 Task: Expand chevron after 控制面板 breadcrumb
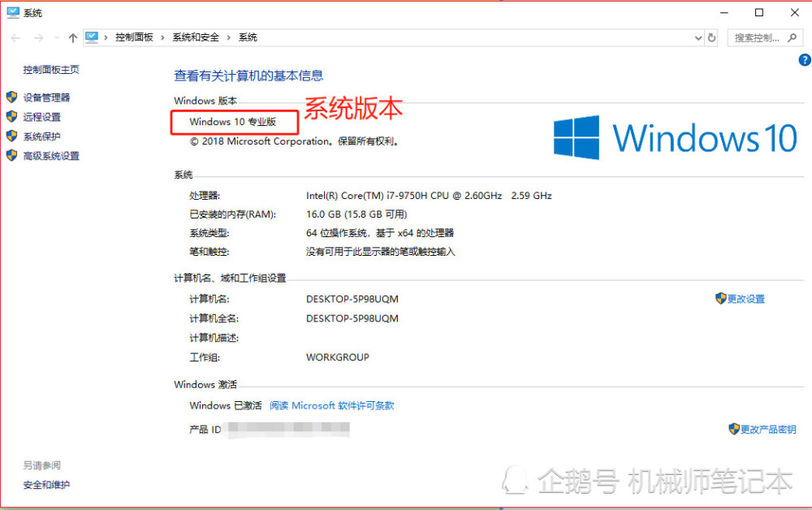162,37
